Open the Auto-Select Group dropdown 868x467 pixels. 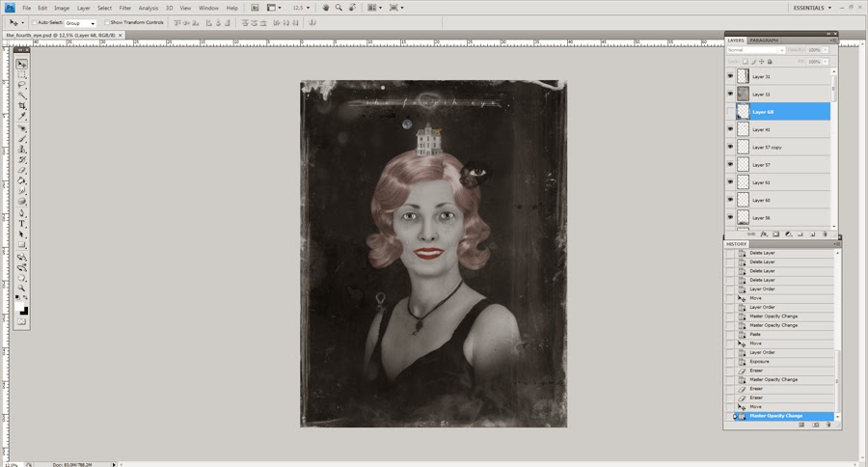(x=80, y=22)
